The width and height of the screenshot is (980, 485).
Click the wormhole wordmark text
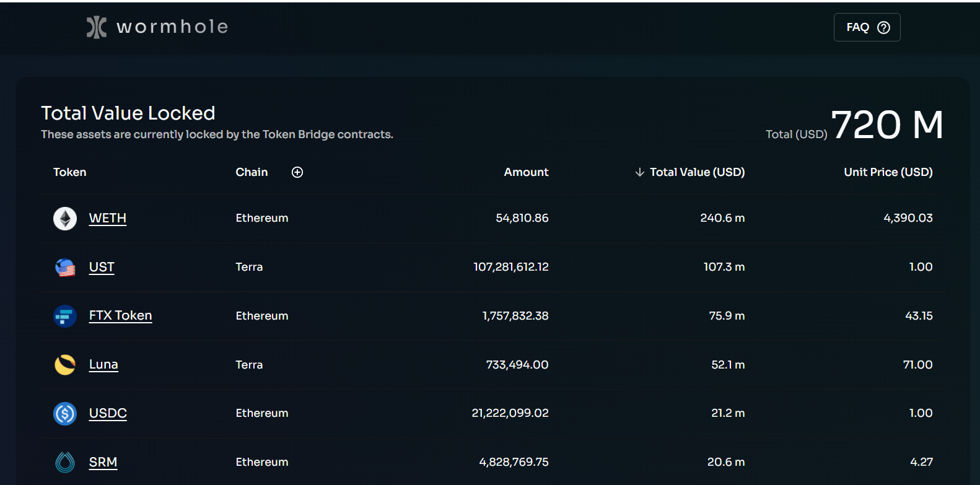click(172, 27)
